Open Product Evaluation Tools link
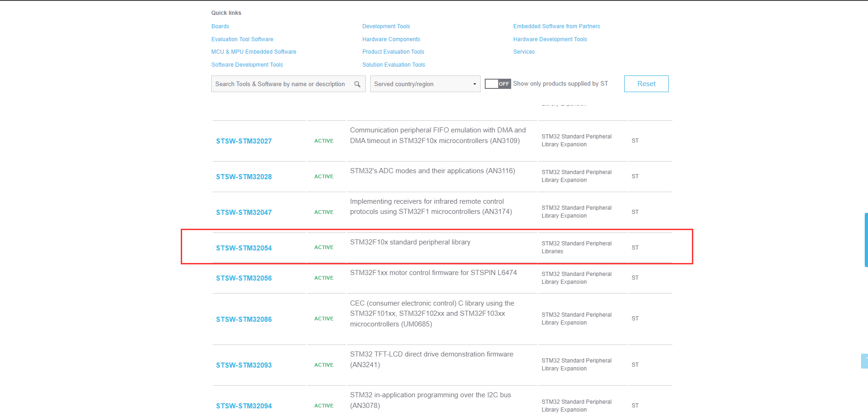Viewport: 868px width, 413px height. (393, 52)
